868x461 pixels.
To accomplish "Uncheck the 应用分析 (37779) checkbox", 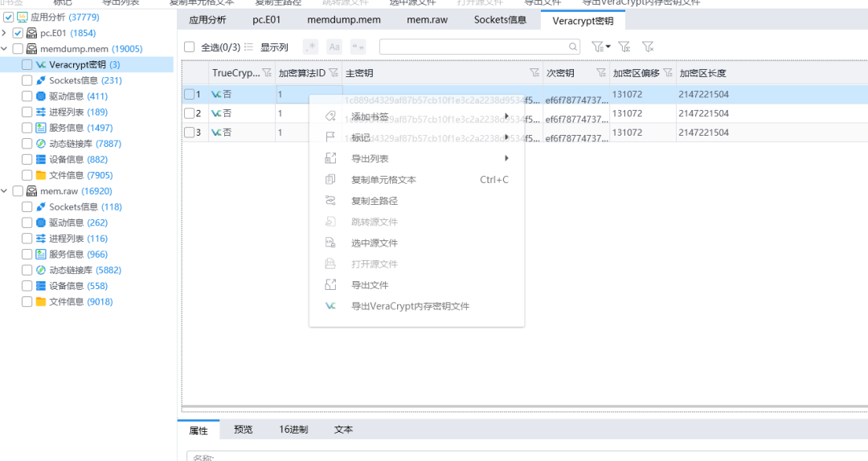I will [x=8, y=17].
